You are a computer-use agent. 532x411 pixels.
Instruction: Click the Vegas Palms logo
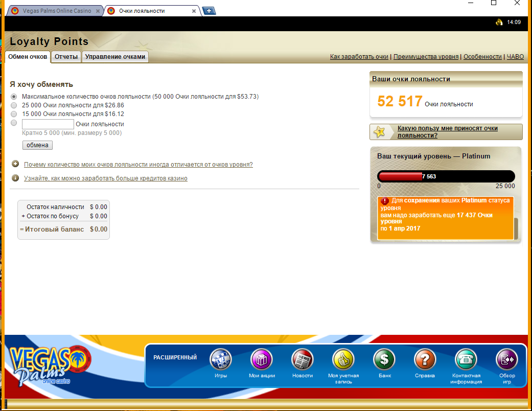point(50,365)
